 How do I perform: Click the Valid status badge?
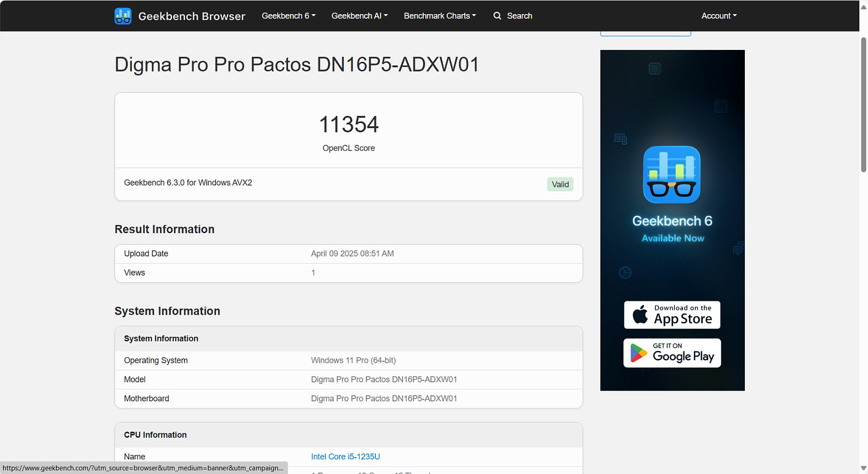tap(560, 184)
